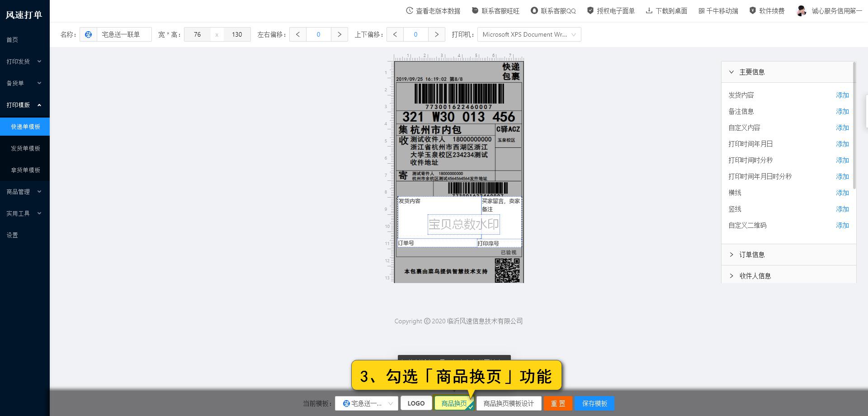Toggle the 商品换页 checkbox button
The width and height of the screenshot is (868, 416).
tap(454, 403)
